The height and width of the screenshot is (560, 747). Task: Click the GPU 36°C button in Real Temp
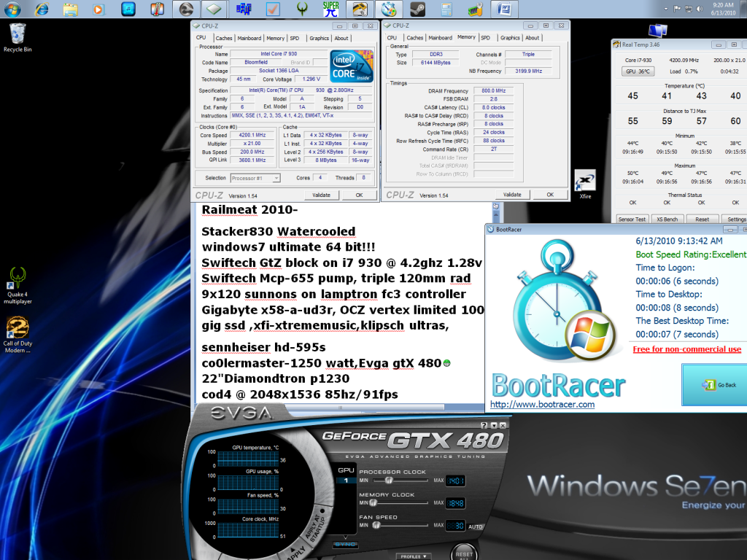coord(638,71)
